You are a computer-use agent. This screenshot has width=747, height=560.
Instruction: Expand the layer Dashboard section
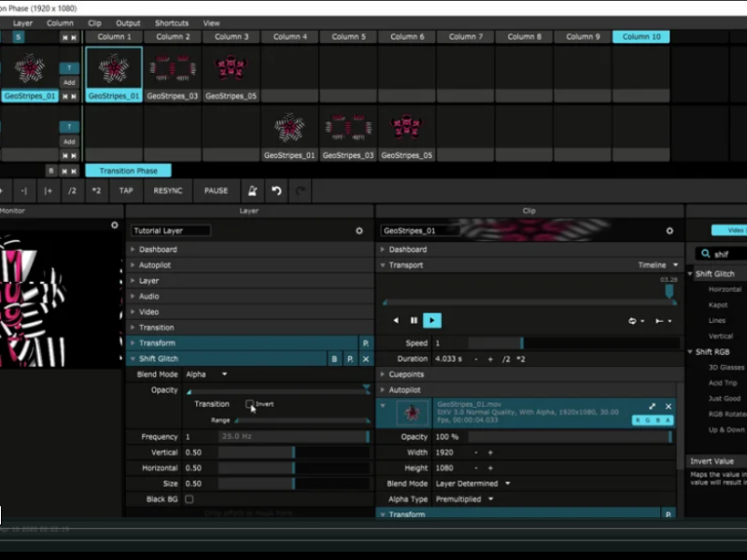pyautogui.click(x=158, y=249)
